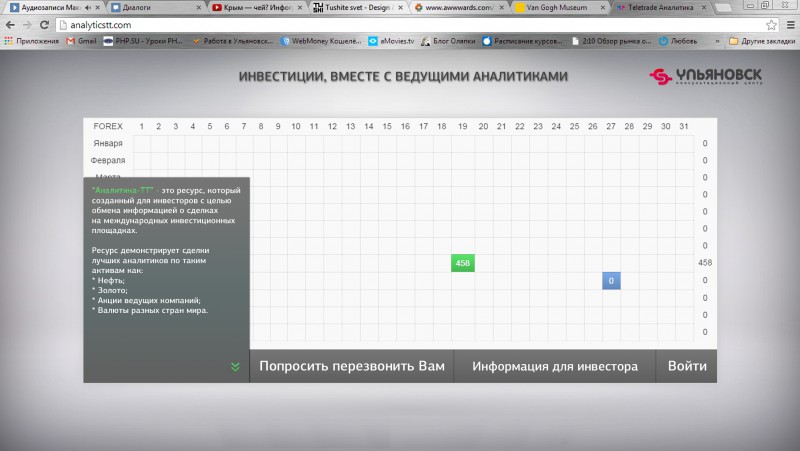The height and width of the screenshot is (451, 800).
Task: Mute audio icon on Аудиозаписи tab
Action: (88, 8)
